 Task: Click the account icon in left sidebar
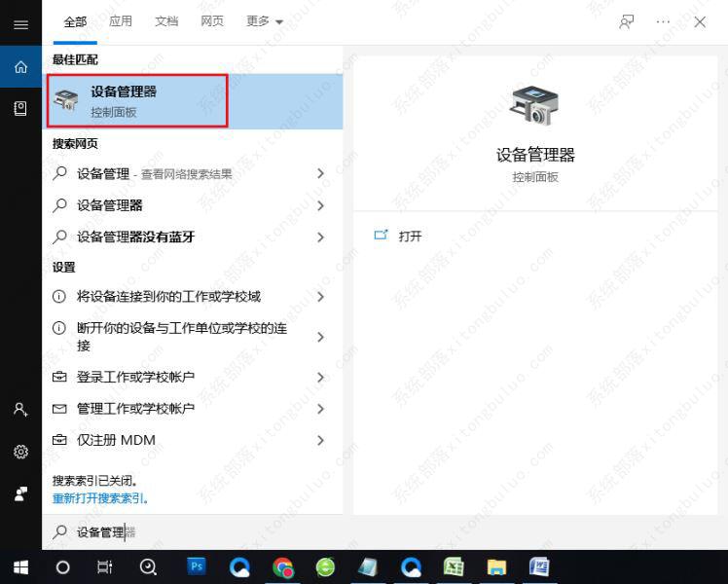tap(20, 410)
